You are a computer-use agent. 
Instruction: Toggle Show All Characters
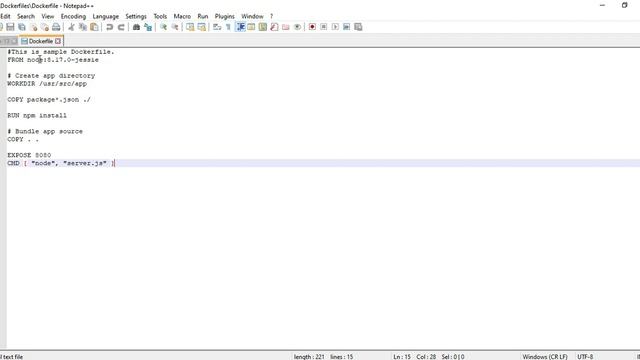click(229, 27)
